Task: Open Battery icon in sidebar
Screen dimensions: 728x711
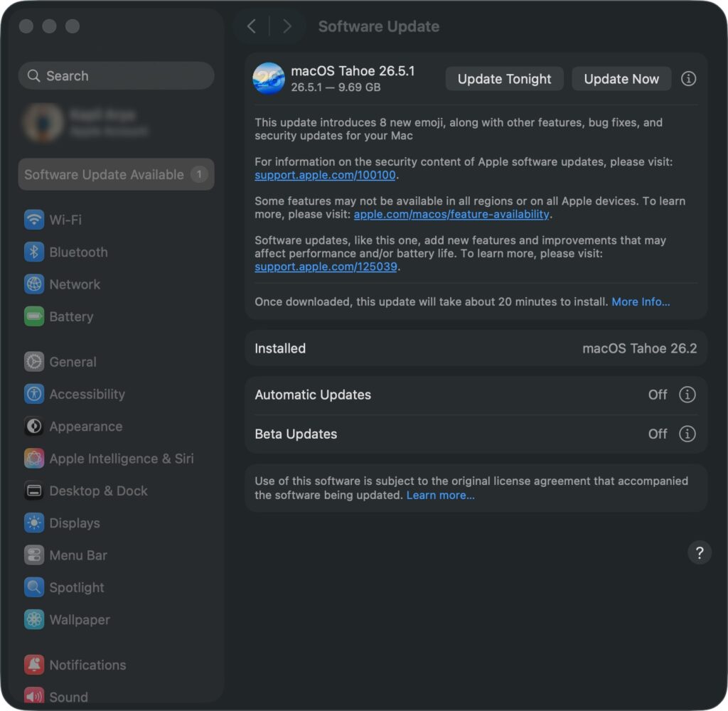Action: pyautogui.click(x=34, y=316)
